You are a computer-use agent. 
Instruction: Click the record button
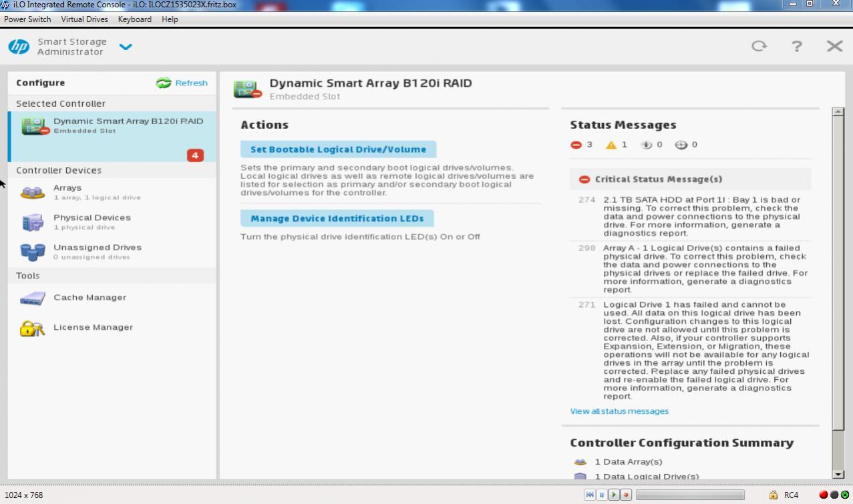pyautogui.click(x=626, y=495)
